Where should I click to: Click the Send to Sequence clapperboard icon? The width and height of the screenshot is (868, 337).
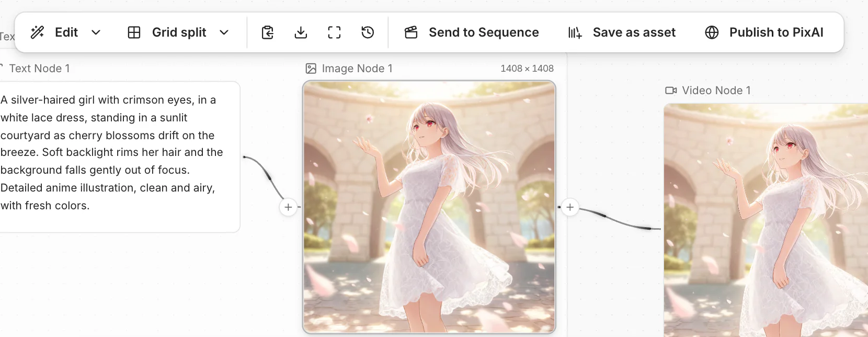tap(411, 32)
